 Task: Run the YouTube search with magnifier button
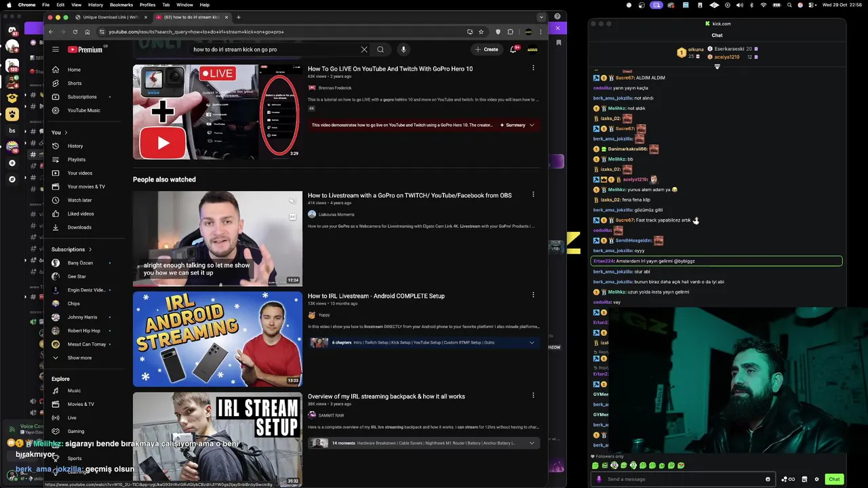click(380, 49)
